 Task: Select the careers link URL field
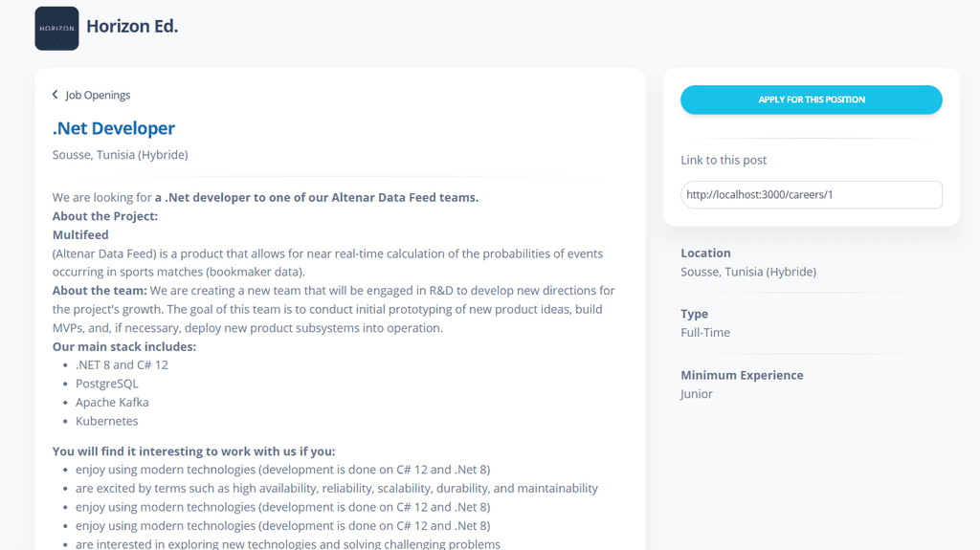click(812, 195)
